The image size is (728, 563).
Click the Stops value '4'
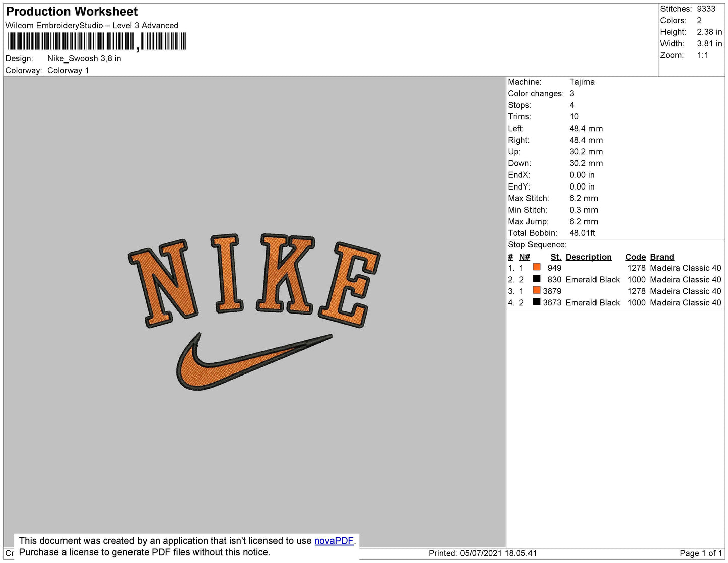point(572,105)
